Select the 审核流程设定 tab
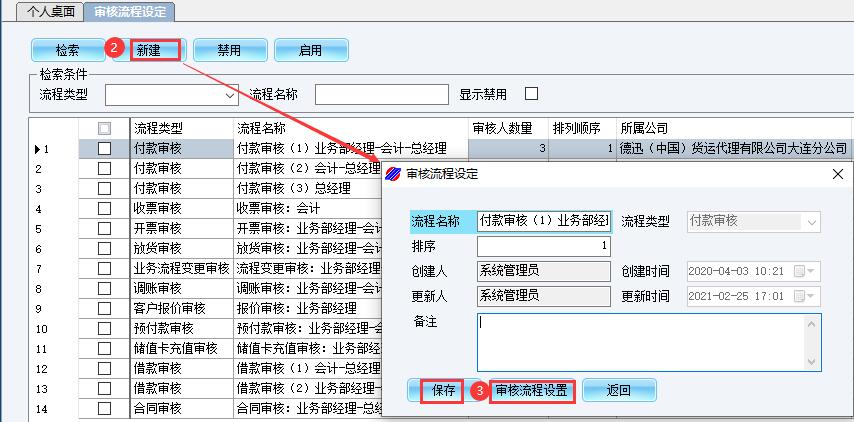The height and width of the screenshot is (422, 854). (130, 12)
